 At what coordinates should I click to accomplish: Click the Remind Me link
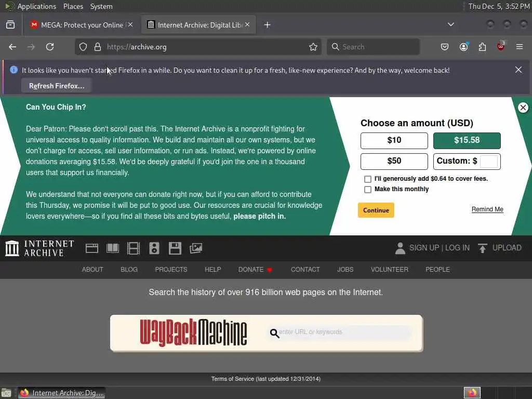click(487, 209)
